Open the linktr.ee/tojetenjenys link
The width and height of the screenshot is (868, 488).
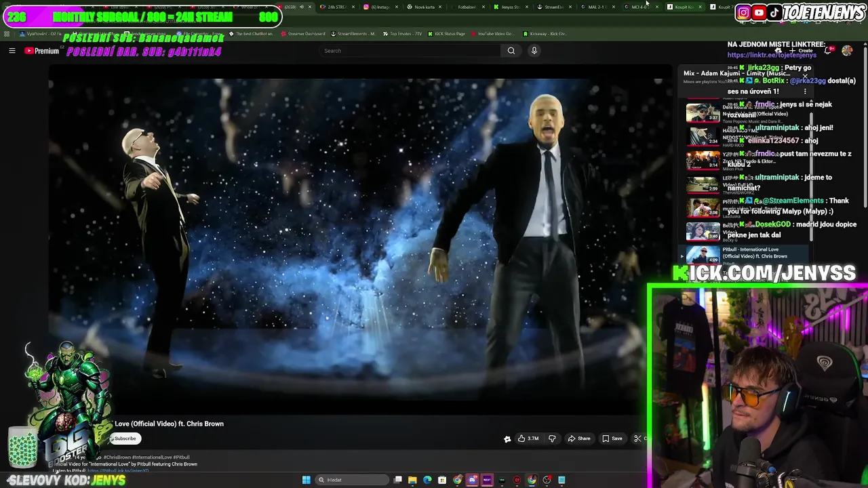click(x=772, y=55)
